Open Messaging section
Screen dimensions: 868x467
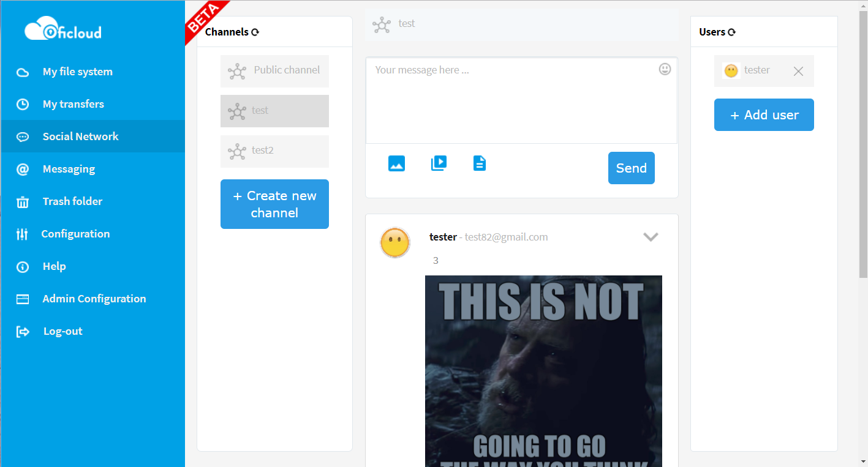pos(92,169)
